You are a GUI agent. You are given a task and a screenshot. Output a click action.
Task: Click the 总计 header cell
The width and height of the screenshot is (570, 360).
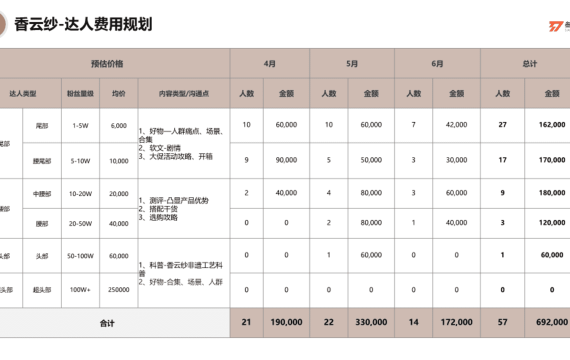529,64
